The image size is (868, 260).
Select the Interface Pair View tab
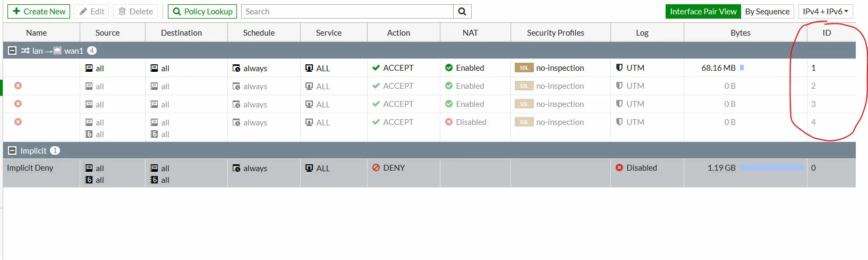[703, 11]
